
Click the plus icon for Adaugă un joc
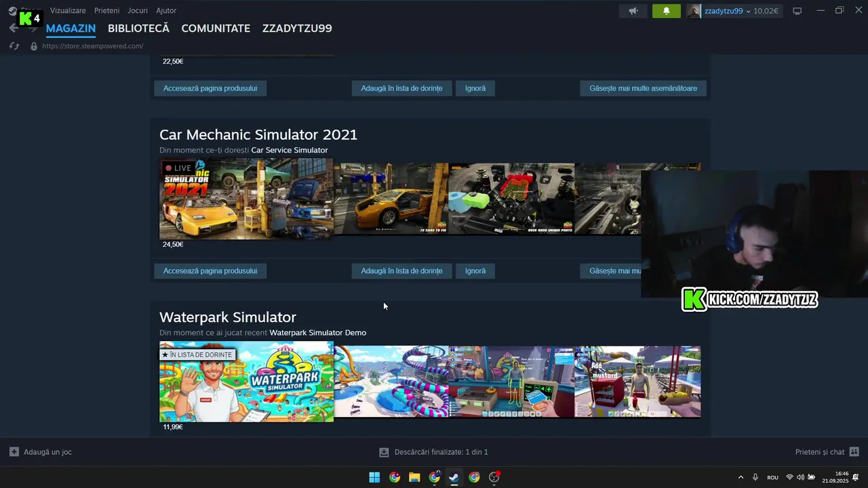point(14,451)
